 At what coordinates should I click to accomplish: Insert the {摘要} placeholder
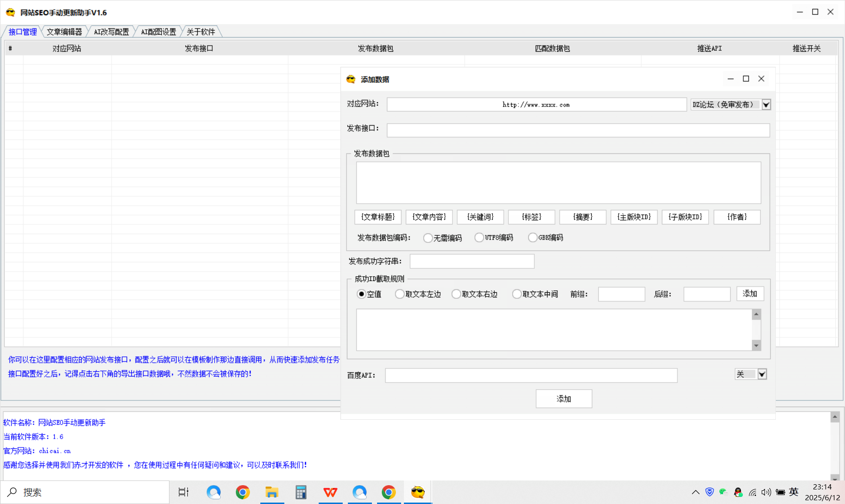(583, 217)
